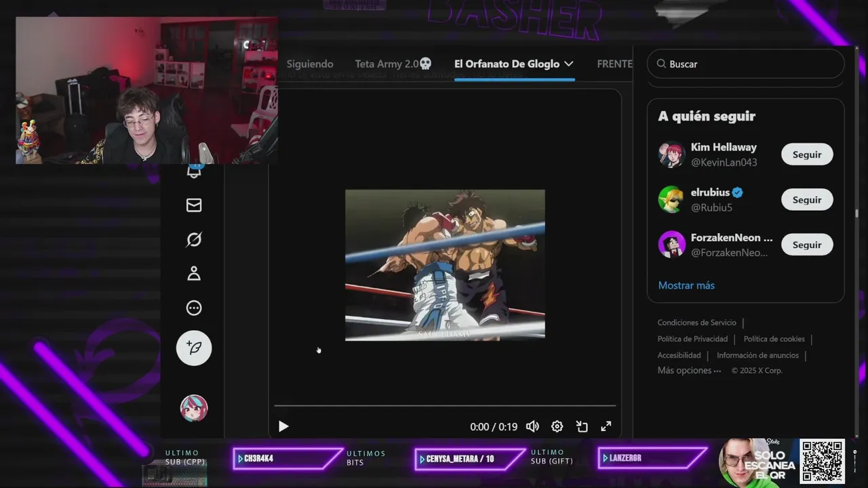Click Mostrar más link
This screenshot has width=868, height=488.
click(x=686, y=285)
